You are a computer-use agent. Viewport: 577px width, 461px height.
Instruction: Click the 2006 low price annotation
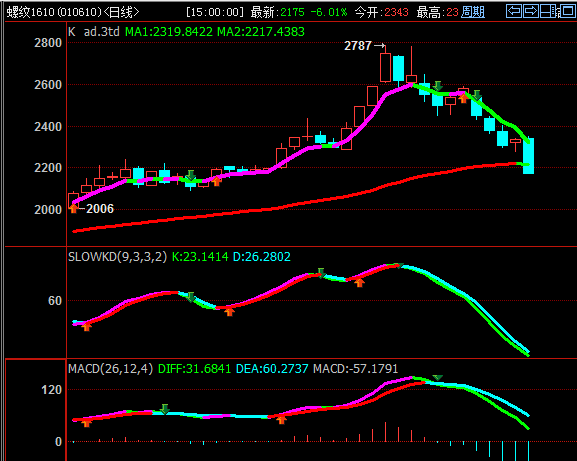tap(100, 209)
